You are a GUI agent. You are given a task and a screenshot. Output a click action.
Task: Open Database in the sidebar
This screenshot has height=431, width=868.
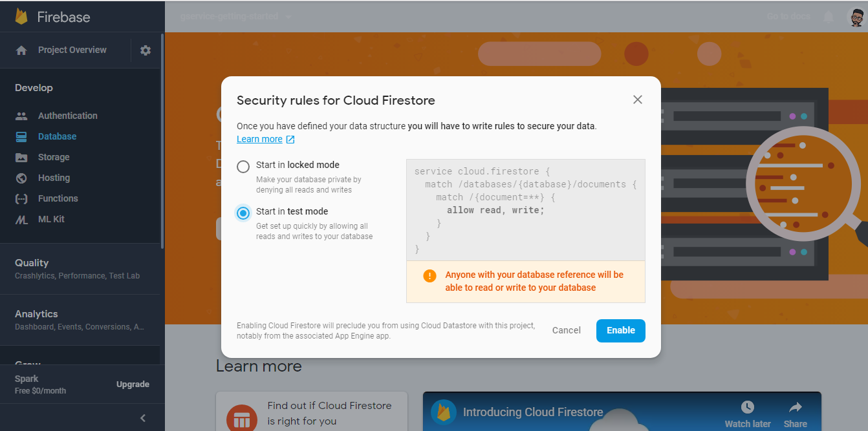point(57,136)
